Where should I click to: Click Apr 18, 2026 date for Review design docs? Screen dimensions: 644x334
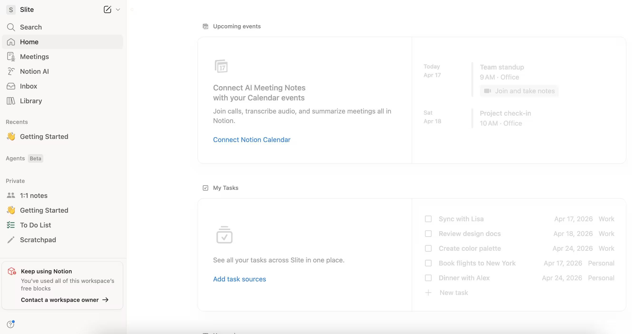(x=573, y=234)
